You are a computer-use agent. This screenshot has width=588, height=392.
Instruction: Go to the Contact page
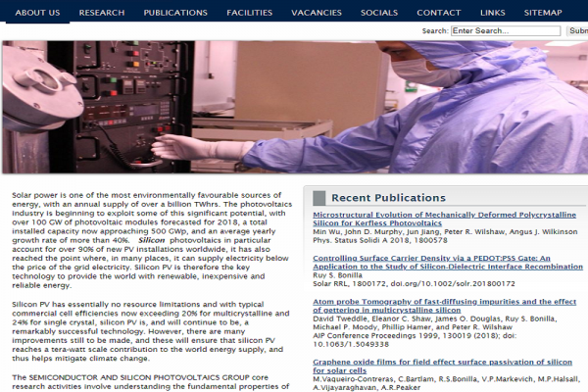pos(439,13)
